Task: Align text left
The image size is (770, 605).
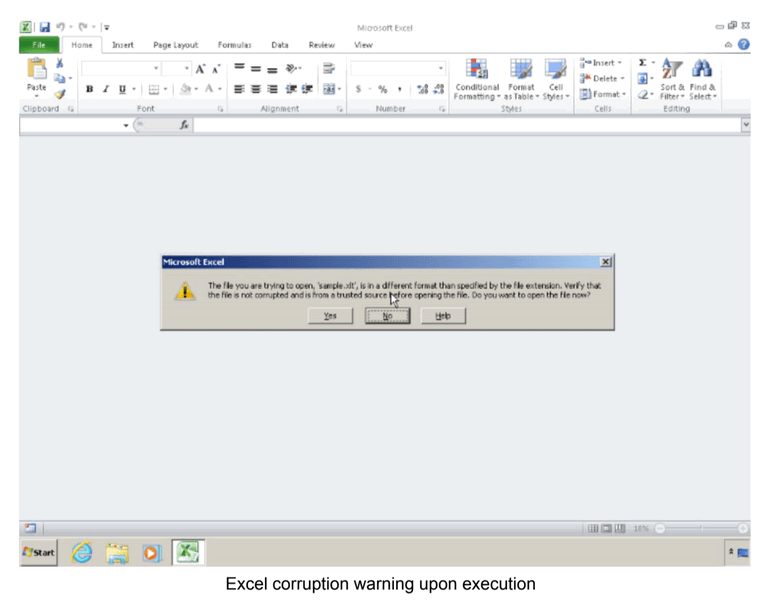Action: coord(239,89)
